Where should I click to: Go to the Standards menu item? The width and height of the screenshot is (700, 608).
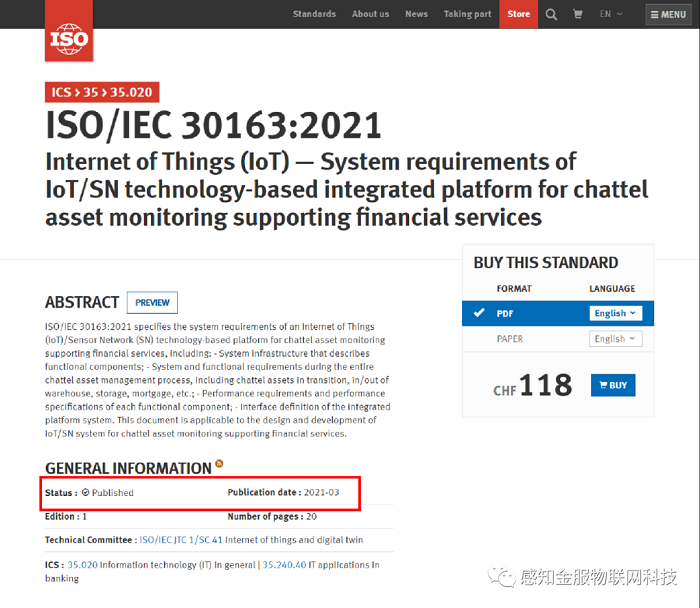coord(314,14)
